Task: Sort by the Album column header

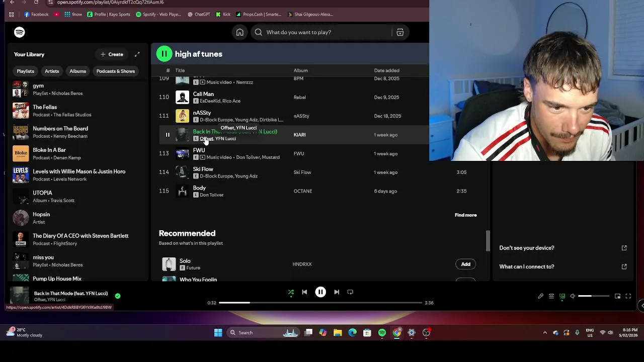Action: click(300, 70)
